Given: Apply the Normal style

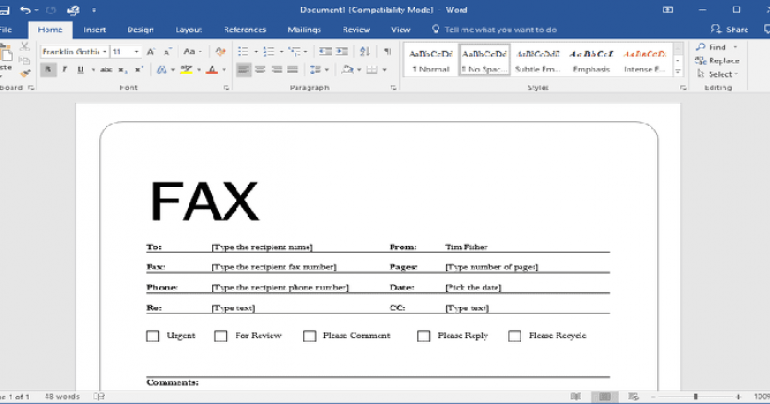Looking at the screenshot, I should click(x=431, y=60).
